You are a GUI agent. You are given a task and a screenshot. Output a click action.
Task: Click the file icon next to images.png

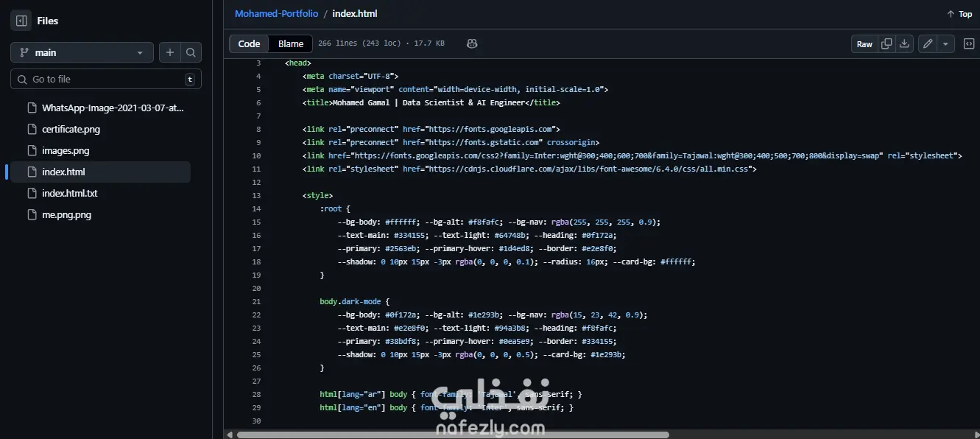tap(32, 150)
